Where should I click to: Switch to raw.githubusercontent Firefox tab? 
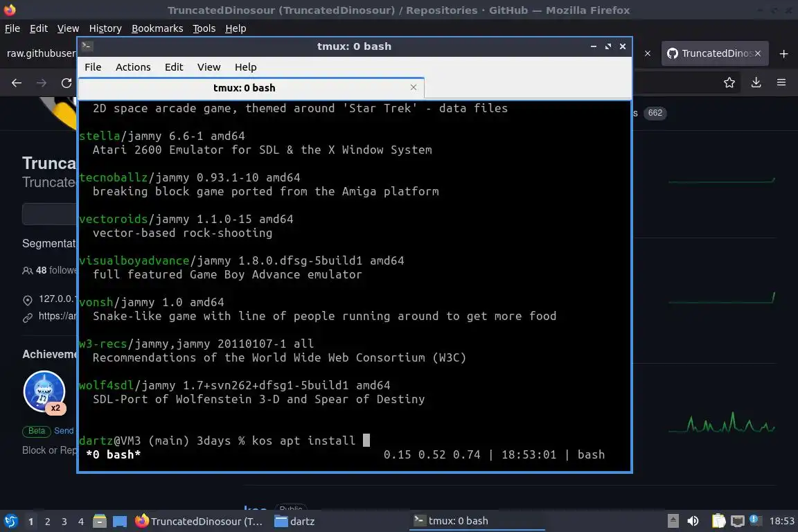[x=39, y=53]
